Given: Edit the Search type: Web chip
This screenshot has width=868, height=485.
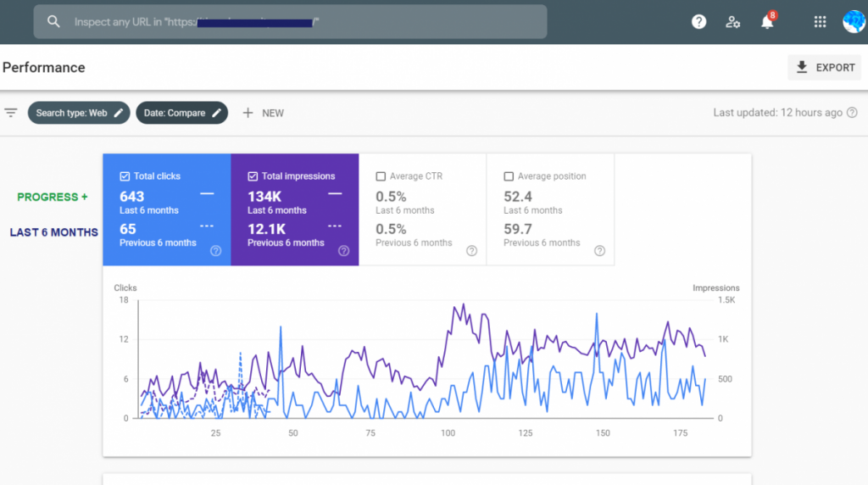Looking at the screenshot, I should 79,113.
